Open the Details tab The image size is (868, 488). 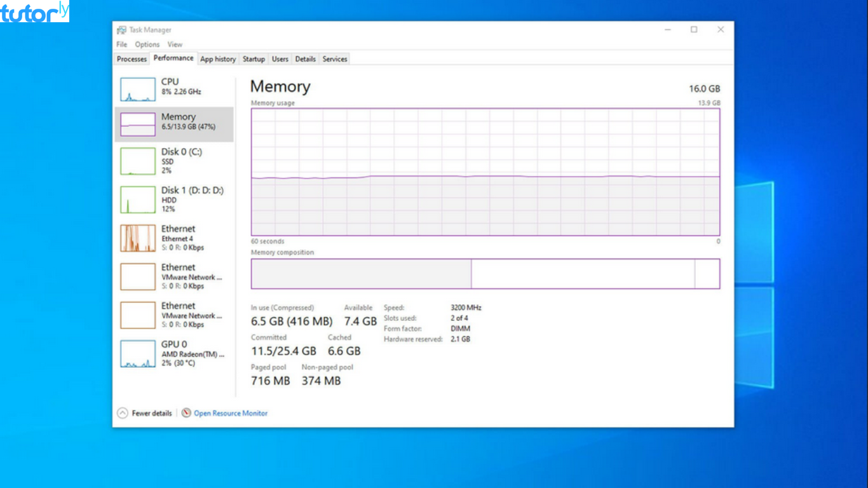305,58
